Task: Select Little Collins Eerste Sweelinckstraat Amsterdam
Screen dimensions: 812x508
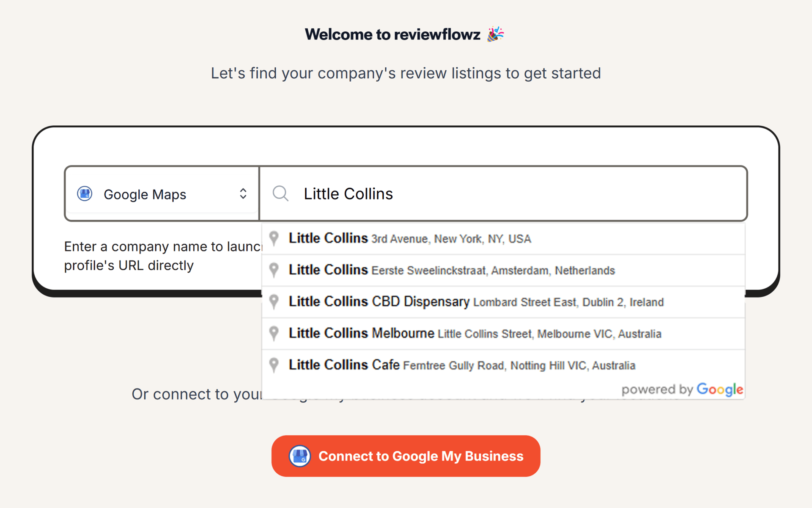Action: coord(451,270)
